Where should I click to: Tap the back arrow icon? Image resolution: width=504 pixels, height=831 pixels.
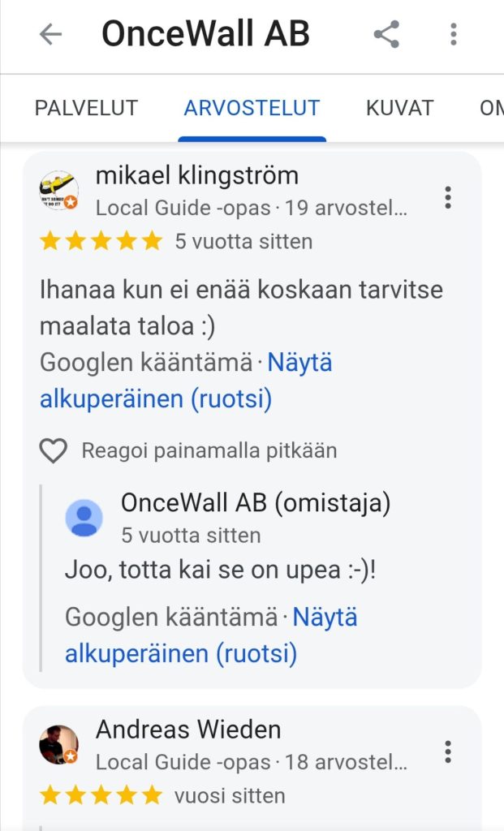coord(51,34)
